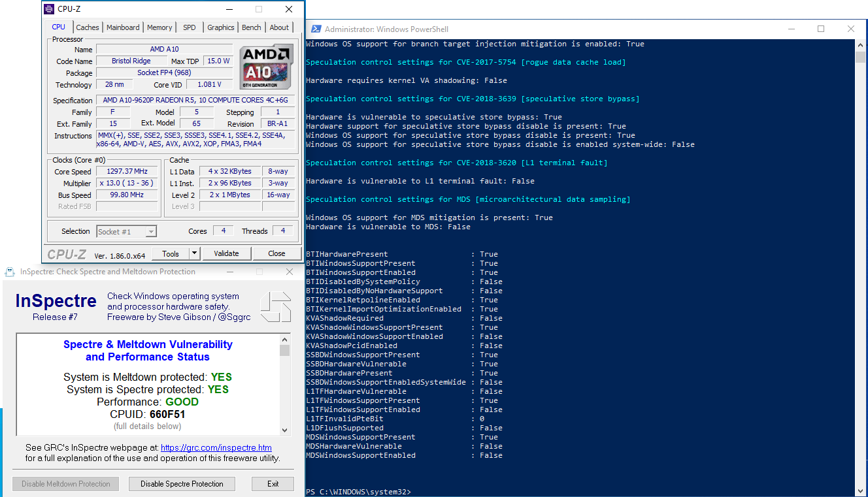
Task: Maximize the PowerShell window
Action: pyautogui.click(x=821, y=29)
